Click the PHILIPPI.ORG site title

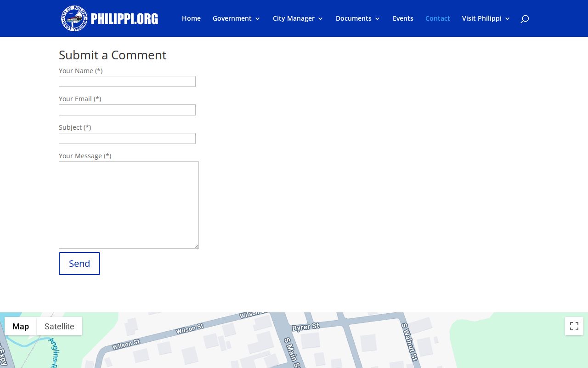[124, 19]
